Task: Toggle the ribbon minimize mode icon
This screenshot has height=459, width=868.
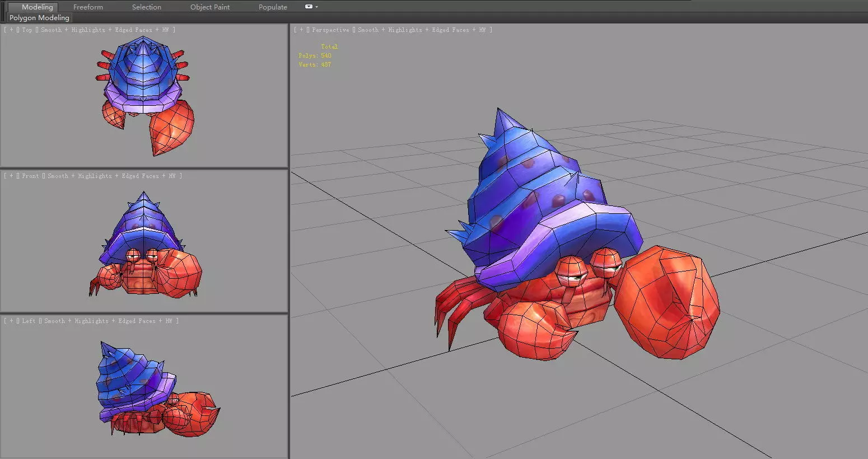Action: coord(309,7)
